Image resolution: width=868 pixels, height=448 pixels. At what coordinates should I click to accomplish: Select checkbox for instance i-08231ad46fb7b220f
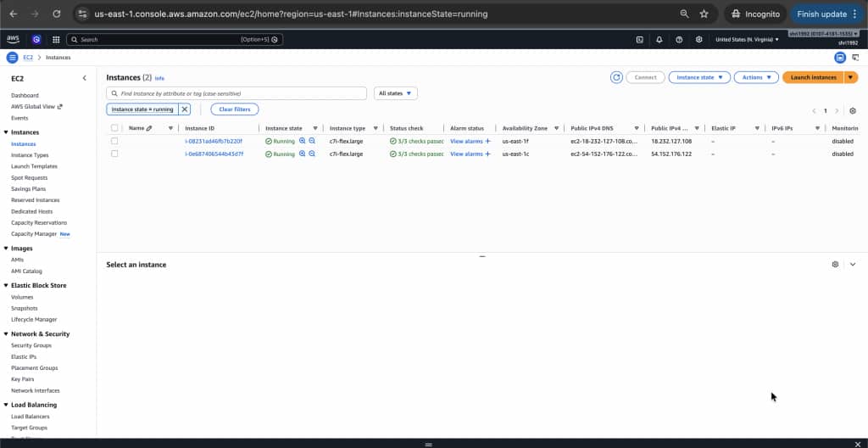pos(114,141)
